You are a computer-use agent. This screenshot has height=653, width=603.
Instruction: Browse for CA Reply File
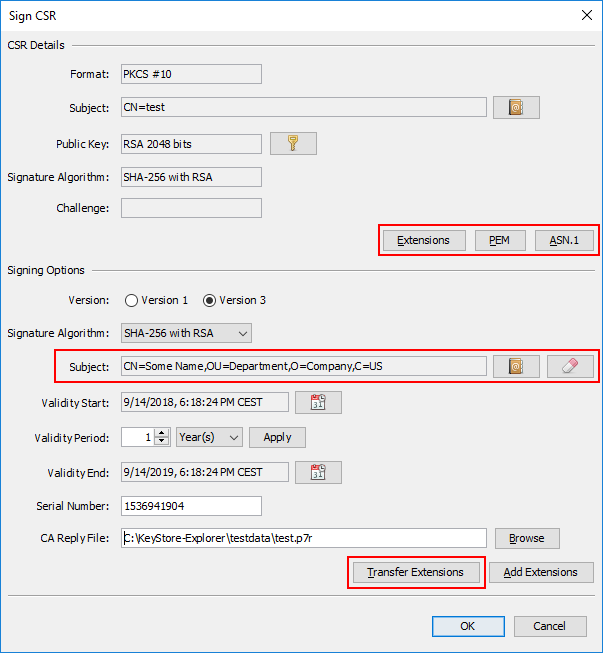526,538
